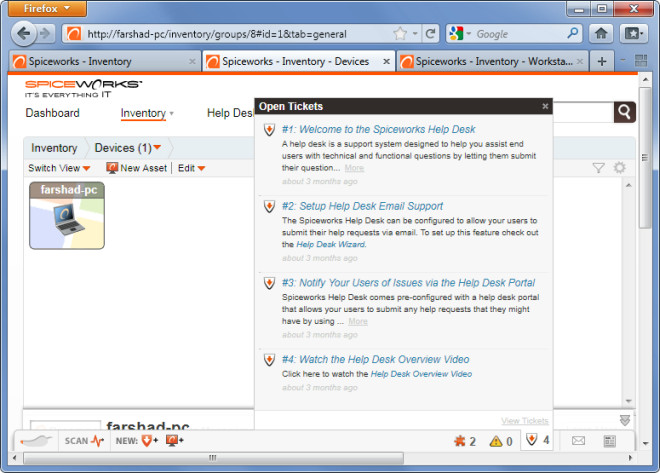Open the Switch View dropdown
Image resolution: width=660 pixels, height=473 pixels.
click(59, 168)
